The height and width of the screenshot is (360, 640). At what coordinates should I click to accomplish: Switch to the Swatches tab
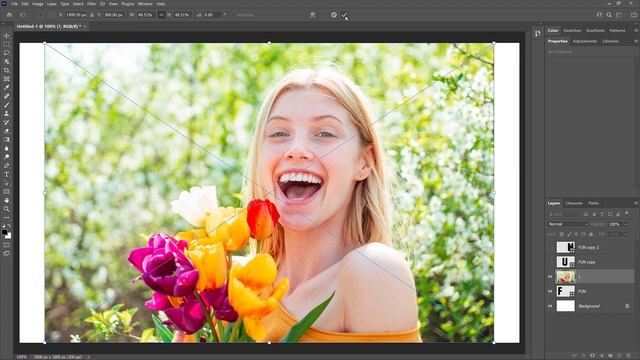coord(572,30)
